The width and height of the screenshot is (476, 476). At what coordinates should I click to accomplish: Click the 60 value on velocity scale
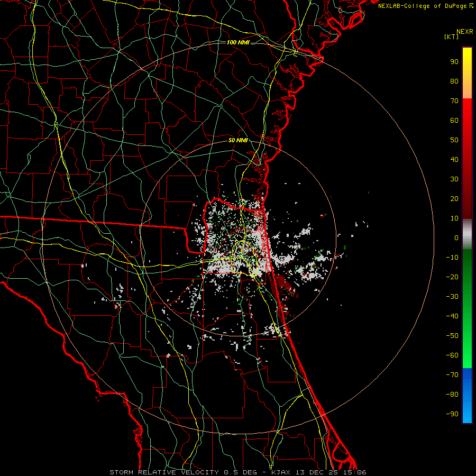454,121
